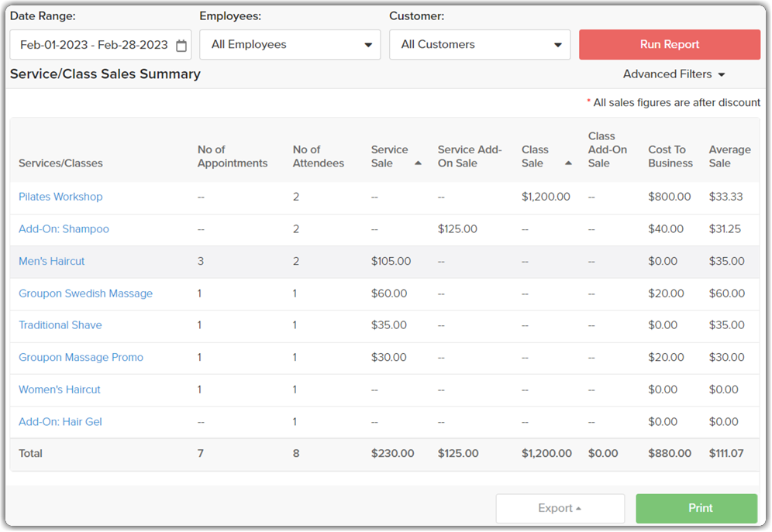Open the All Employees dropdown
772x532 pixels.
pos(290,45)
